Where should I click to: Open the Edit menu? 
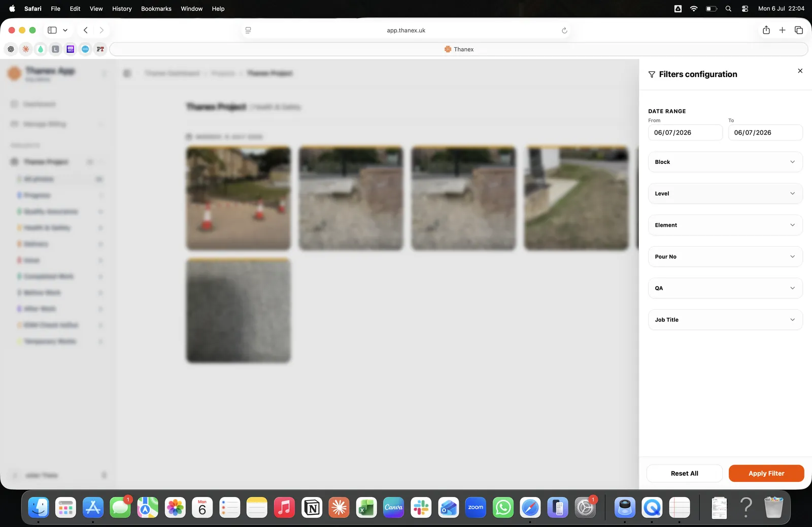coord(75,9)
